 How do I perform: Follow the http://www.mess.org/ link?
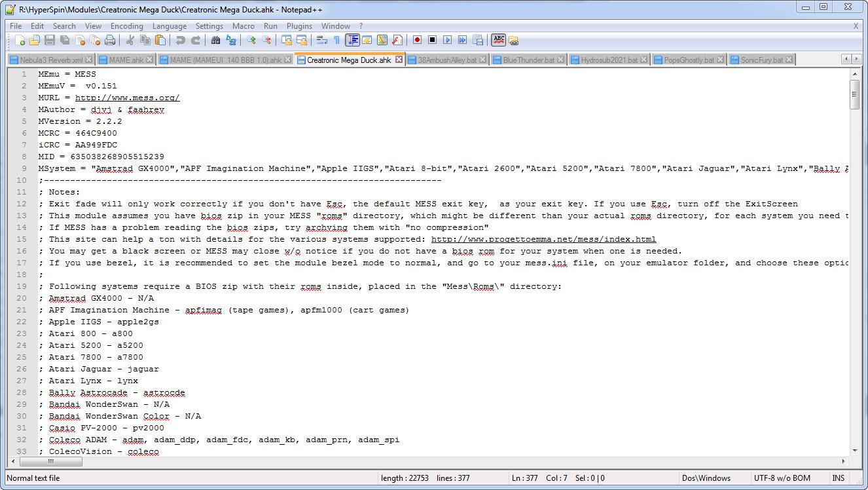[x=128, y=98]
